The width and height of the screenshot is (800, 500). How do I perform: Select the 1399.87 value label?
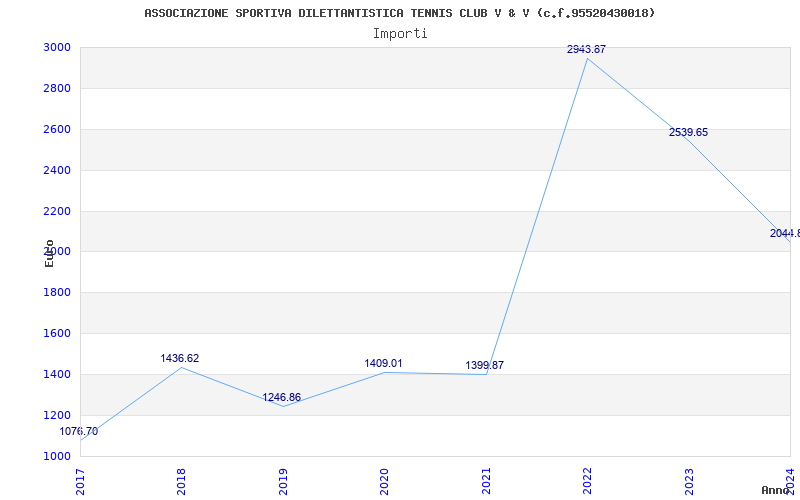tap(485, 366)
